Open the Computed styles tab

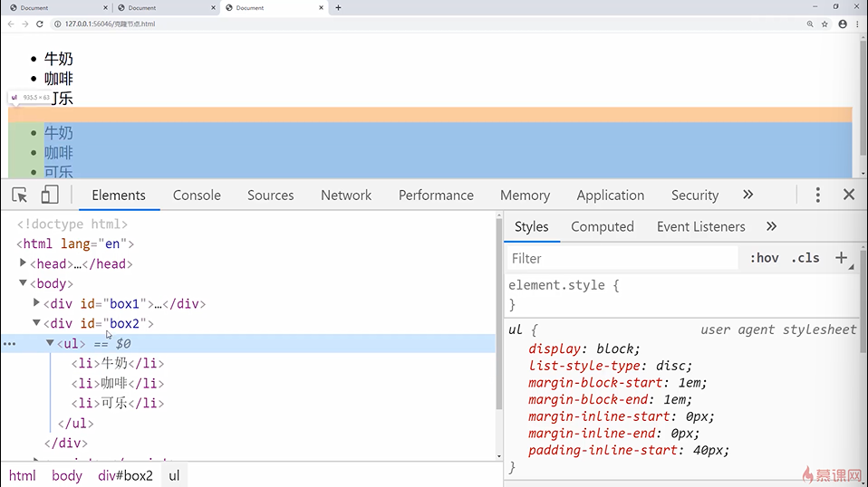coord(603,226)
